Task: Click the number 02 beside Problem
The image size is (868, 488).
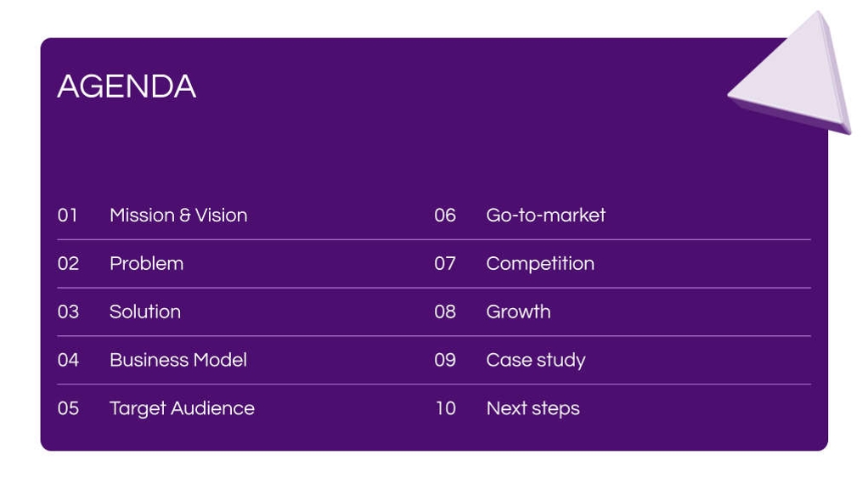Action: (68, 264)
